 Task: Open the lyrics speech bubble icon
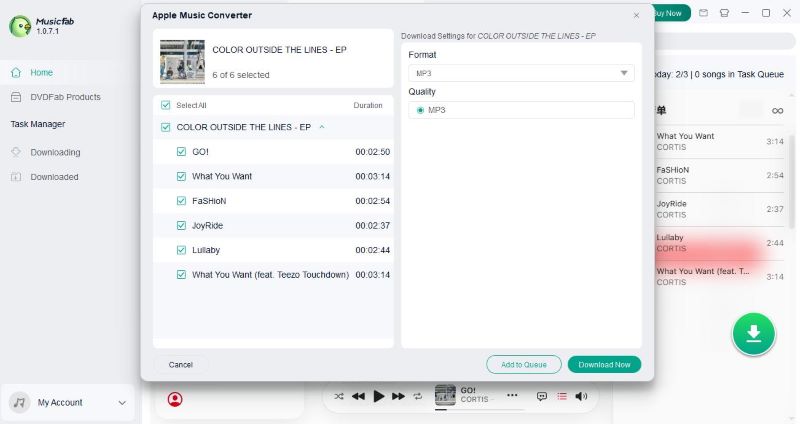(542, 396)
